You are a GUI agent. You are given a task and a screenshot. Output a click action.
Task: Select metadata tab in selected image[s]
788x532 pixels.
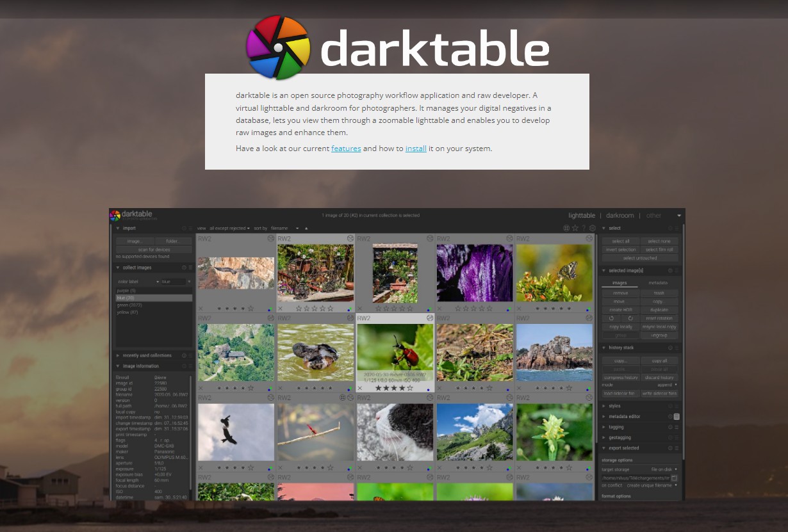(x=658, y=283)
